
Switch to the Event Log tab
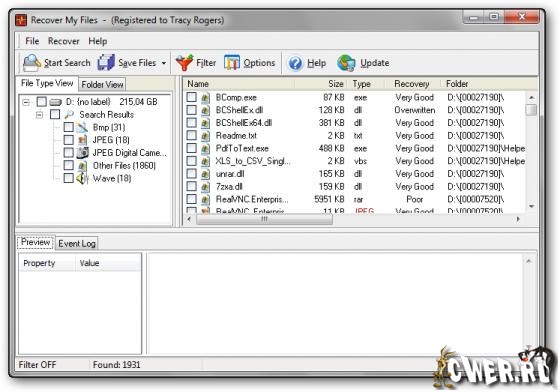(77, 243)
